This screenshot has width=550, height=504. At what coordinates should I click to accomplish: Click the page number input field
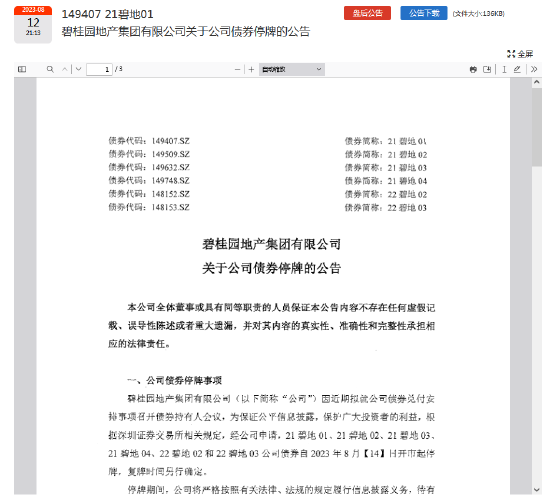pos(99,69)
